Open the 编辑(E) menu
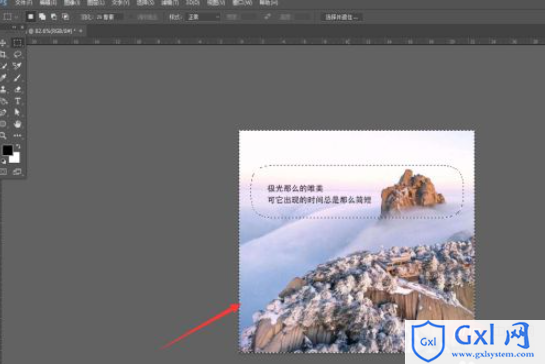Image resolution: width=545 pixels, height=364 pixels. [48, 3]
